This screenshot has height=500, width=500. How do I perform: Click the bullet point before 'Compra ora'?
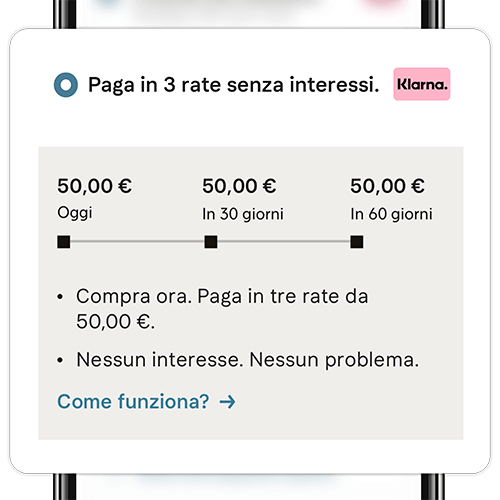click(x=60, y=296)
